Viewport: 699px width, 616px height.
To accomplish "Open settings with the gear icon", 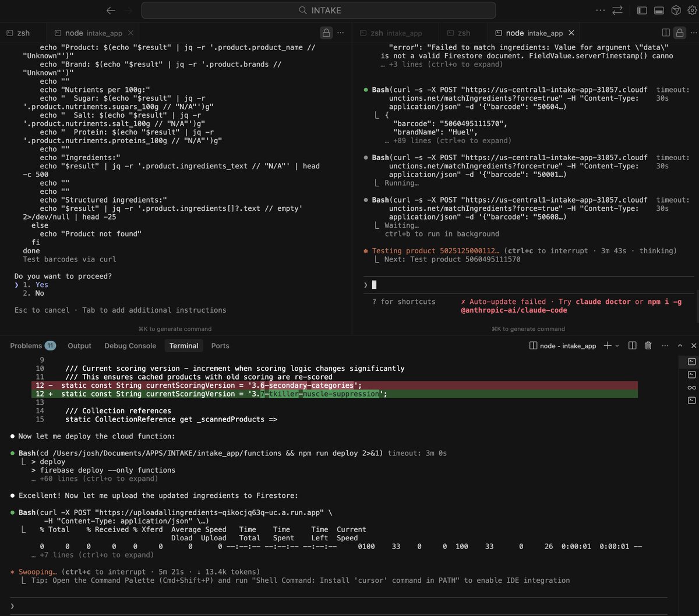I will tap(692, 10).
